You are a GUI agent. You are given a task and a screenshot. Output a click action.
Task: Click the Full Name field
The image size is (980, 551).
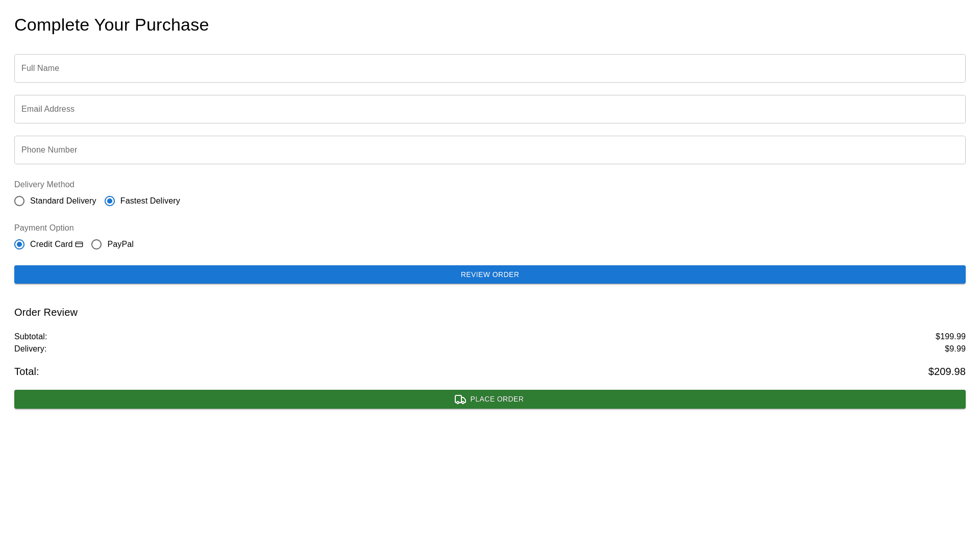[x=489, y=68]
